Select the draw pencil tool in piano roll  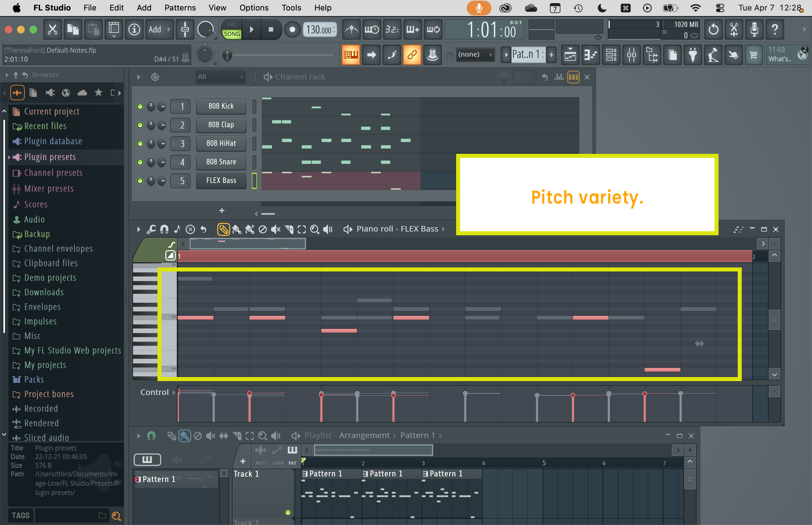click(x=223, y=229)
